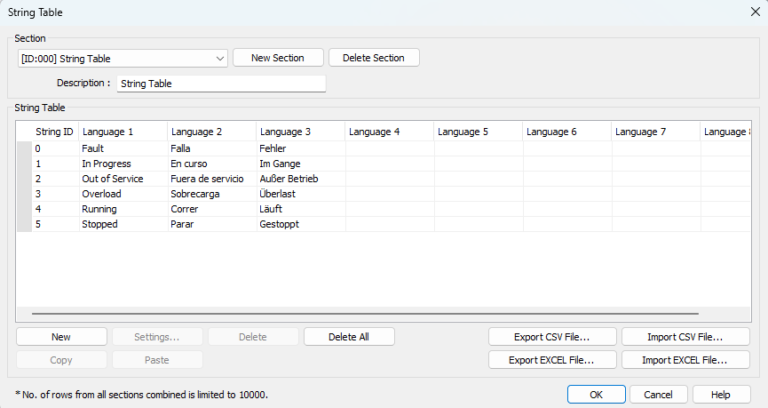Select row header for String ID 0
The height and width of the screenshot is (408, 768).
coord(24,148)
